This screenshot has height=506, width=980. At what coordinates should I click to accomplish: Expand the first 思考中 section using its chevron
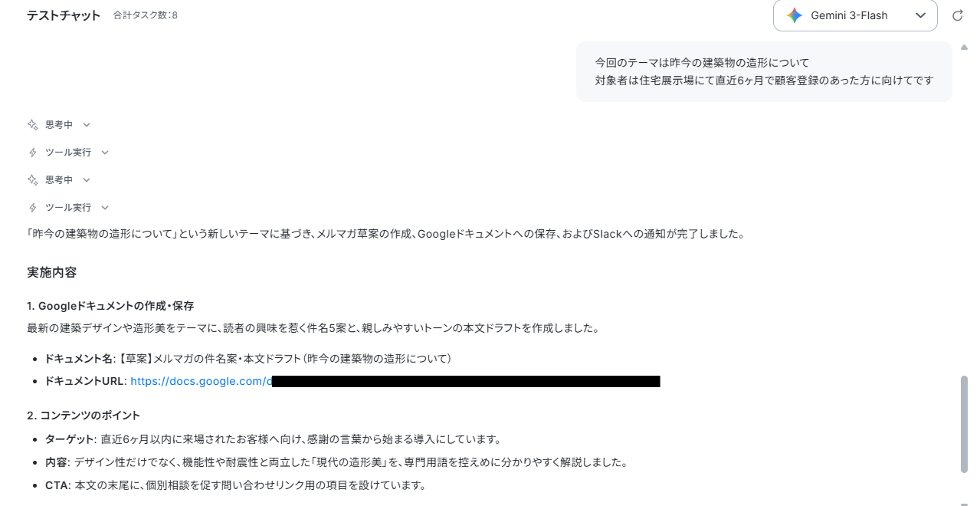click(x=87, y=124)
